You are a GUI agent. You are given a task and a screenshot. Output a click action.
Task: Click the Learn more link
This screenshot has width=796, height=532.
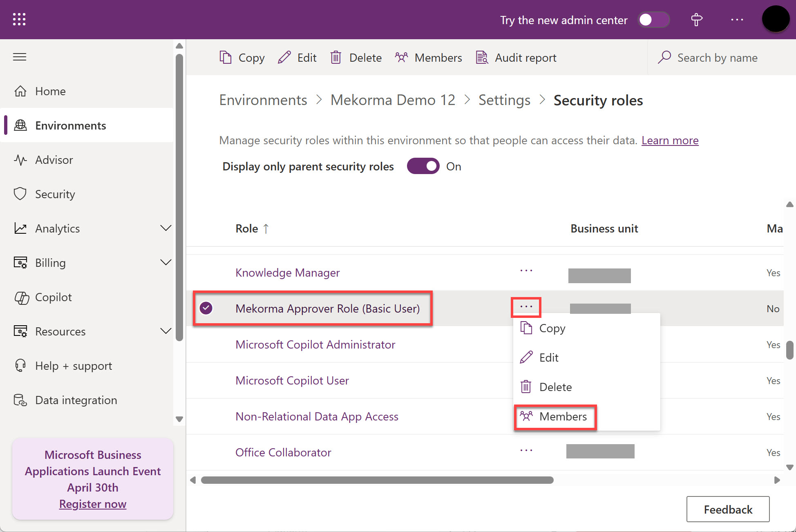670,140
